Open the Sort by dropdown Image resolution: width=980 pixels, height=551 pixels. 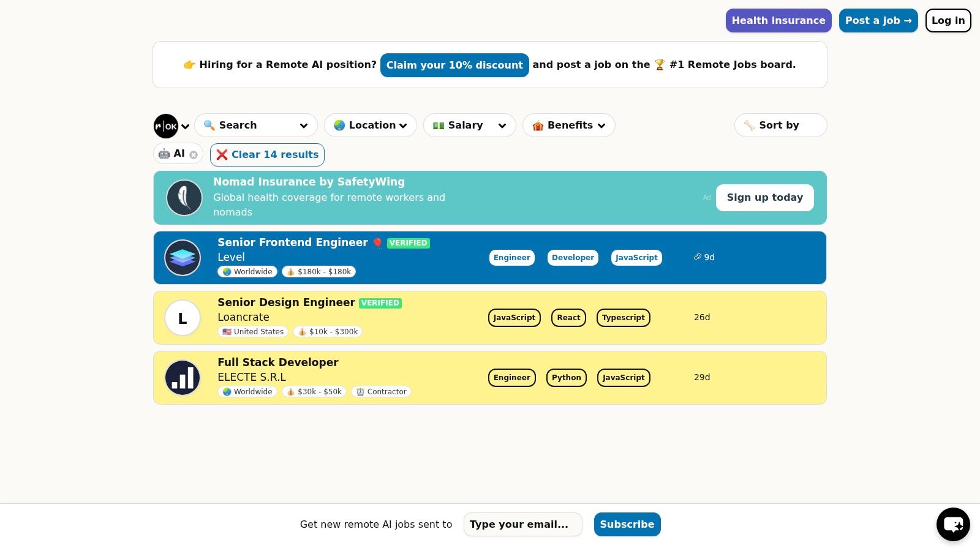(781, 125)
